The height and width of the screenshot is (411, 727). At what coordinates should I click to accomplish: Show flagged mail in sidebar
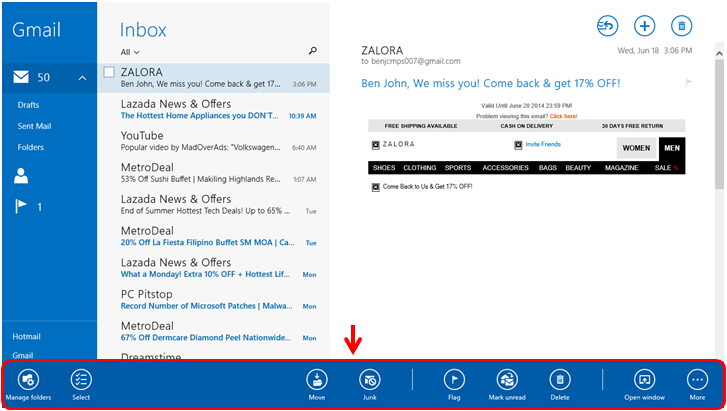(x=21, y=206)
